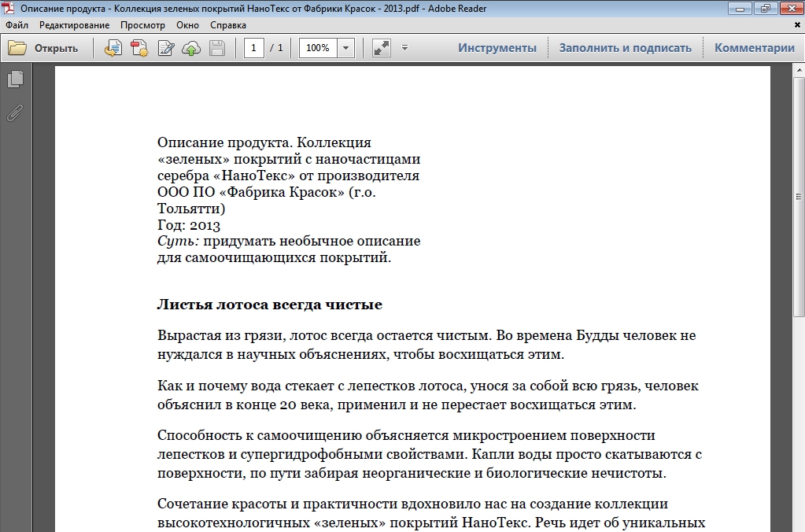The width and height of the screenshot is (805, 532).
Task: Click the italic word Суть:
Action: point(178,241)
